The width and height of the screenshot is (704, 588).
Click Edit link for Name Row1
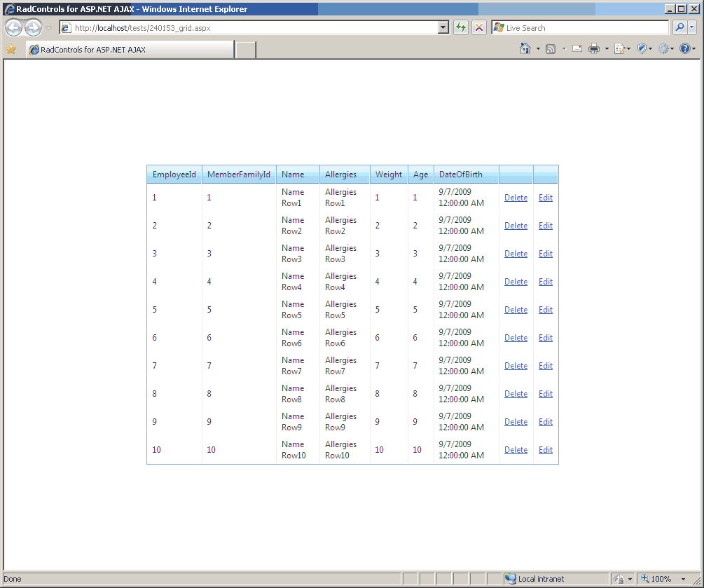pos(546,198)
